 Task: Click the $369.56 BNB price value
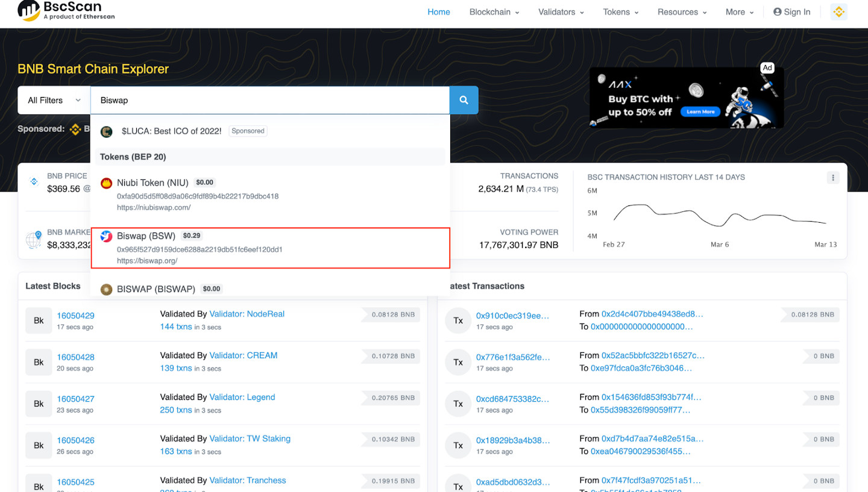coord(64,189)
